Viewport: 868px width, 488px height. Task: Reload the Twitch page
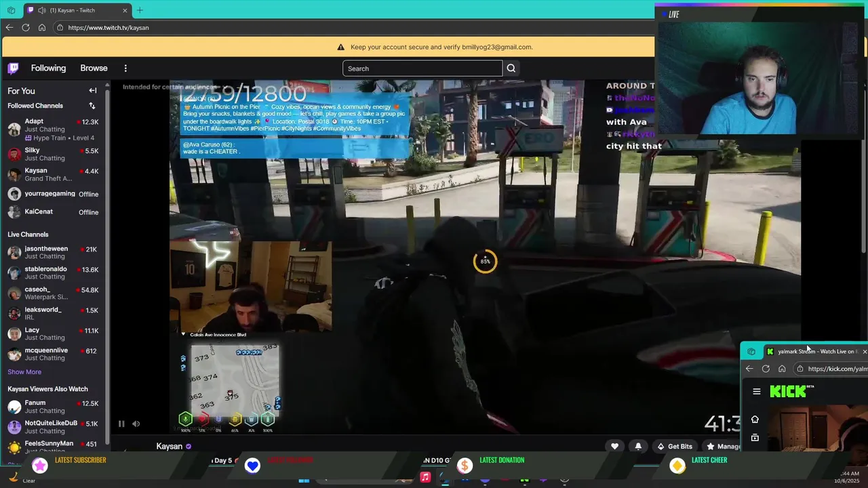(x=26, y=27)
